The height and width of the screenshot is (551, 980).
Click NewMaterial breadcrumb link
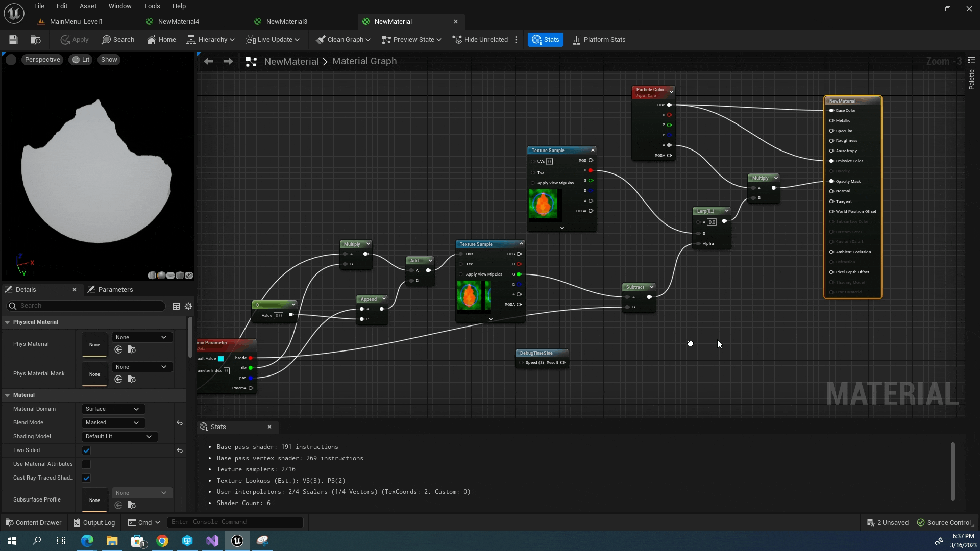pyautogui.click(x=291, y=61)
